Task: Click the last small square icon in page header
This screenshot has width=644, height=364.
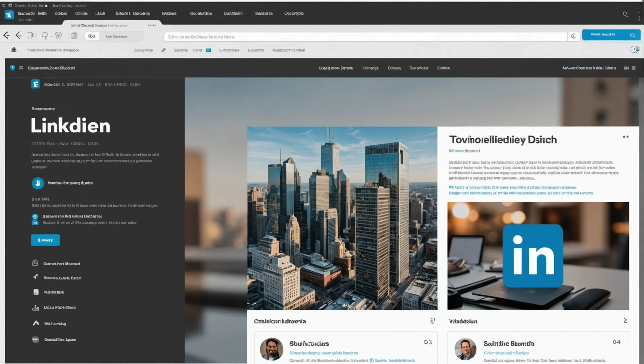Action: (634, 68)
